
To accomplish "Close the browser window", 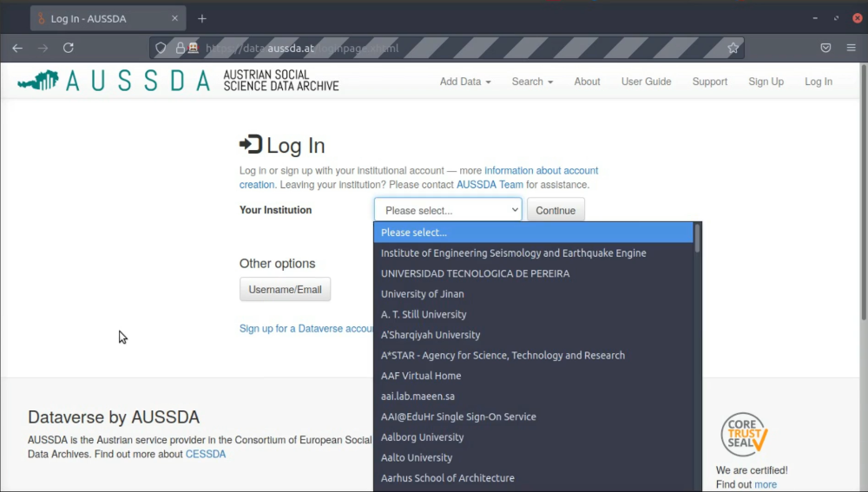I will pyautogui.click(x=857, y=18).
